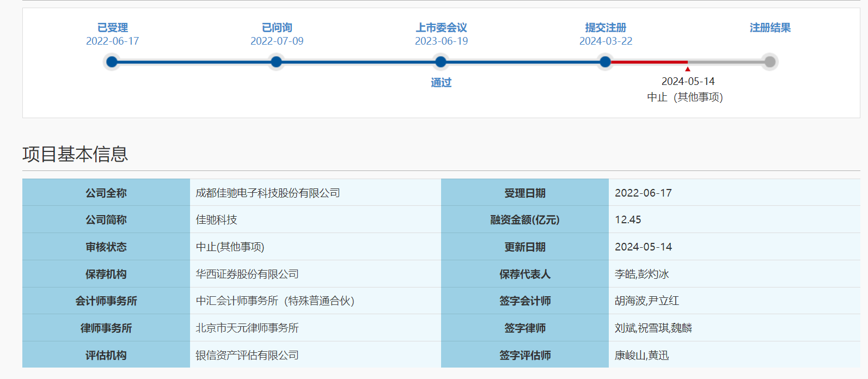Click the 2024-03-22 date under 提交注册

point(606,41)
